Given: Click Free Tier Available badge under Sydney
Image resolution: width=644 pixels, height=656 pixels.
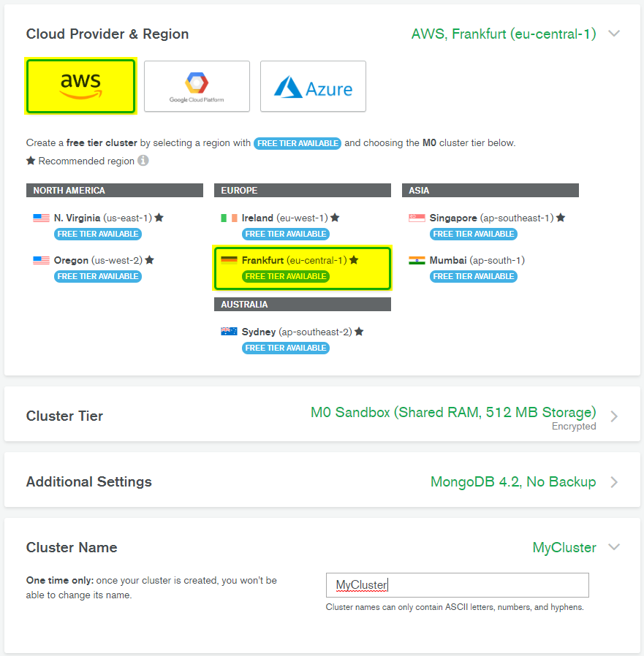Looking at the screenshot, I should pyautogui.click(x=286, y=348).
